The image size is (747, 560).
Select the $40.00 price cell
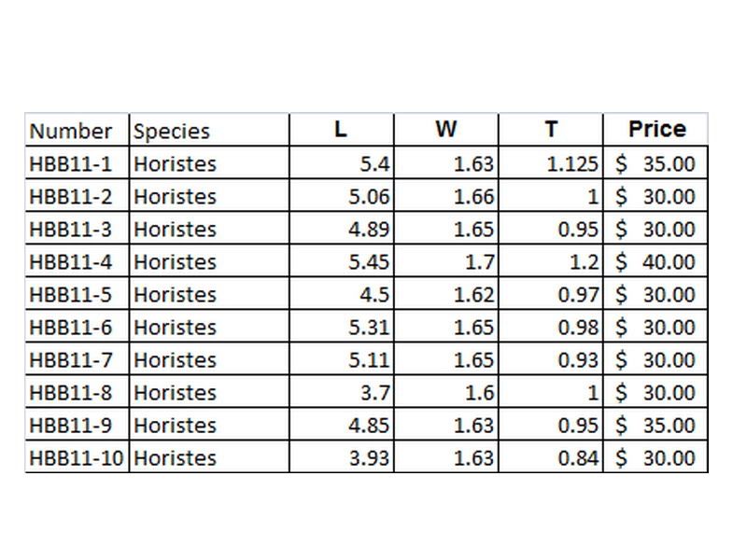(x=655, y=261)
